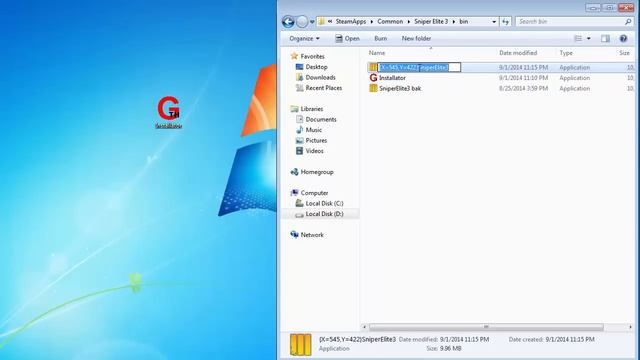The image size is (640, 360).
Task: Select Favorites in navigation pane
Action: click(312, 56)
